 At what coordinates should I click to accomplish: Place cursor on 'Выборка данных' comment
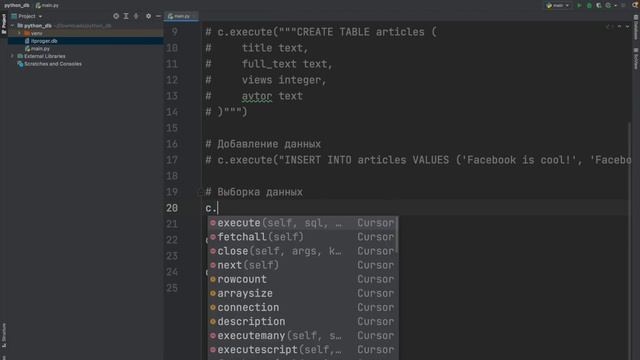pos(260,192)
